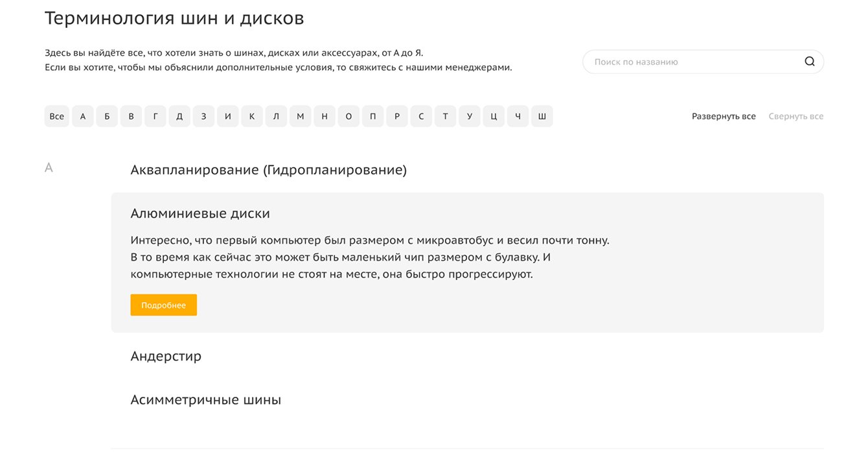The height and width of the screenshot is (459, 868).
Task: Filter glossary by letter «Ц»
Action: pyautogui.click(x=494, y=116)
